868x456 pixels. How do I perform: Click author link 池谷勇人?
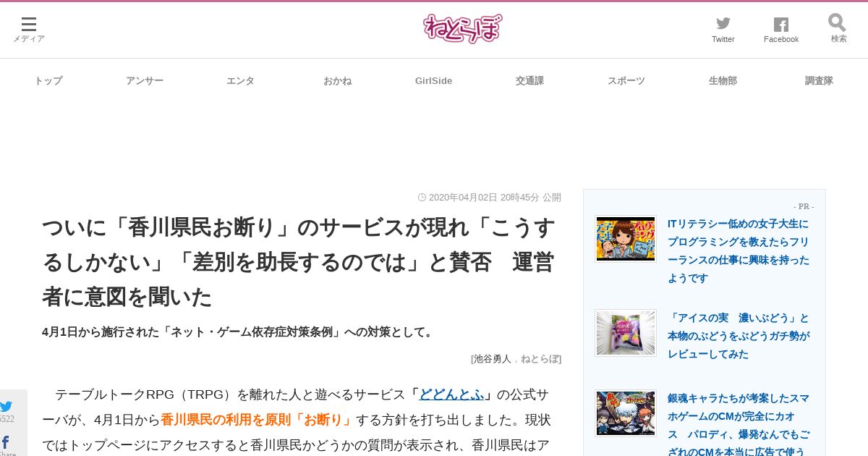coord(493,358)
